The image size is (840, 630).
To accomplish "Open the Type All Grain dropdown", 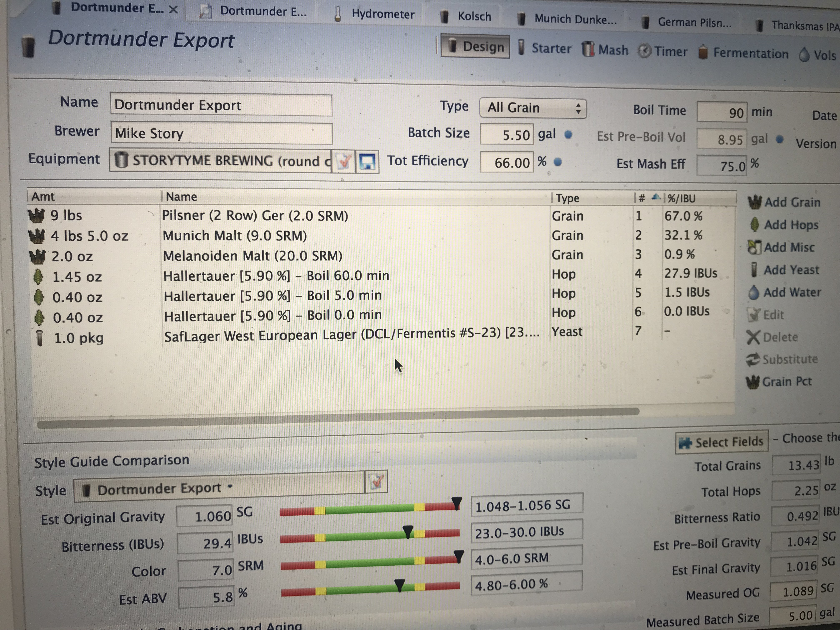I will [533, 108].
